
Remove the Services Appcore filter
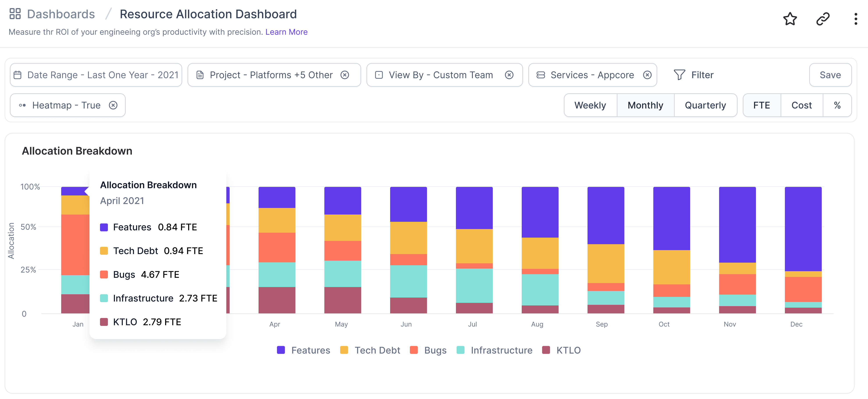click(x=647, y=75)
